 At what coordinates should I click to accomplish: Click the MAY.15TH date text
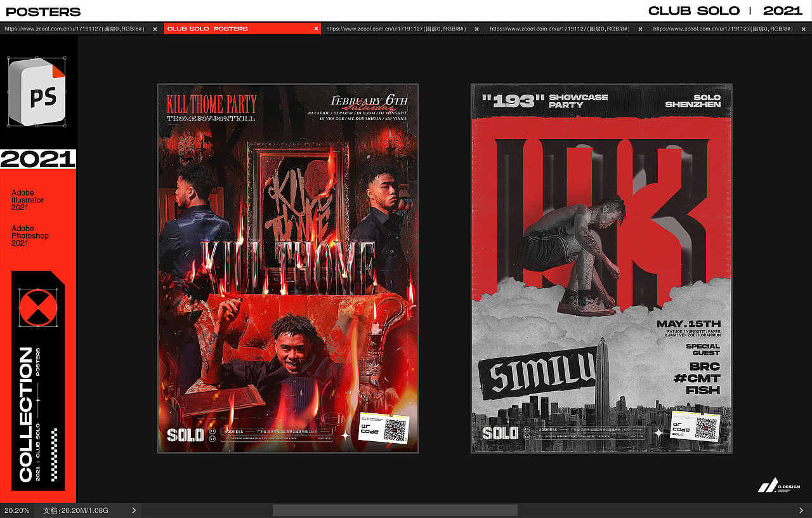[689, 324]
